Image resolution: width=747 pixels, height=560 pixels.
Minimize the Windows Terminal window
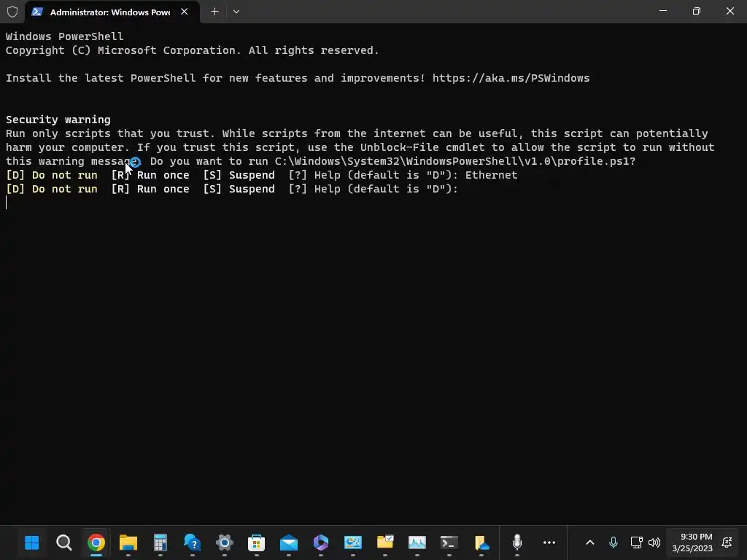point(662,11)
